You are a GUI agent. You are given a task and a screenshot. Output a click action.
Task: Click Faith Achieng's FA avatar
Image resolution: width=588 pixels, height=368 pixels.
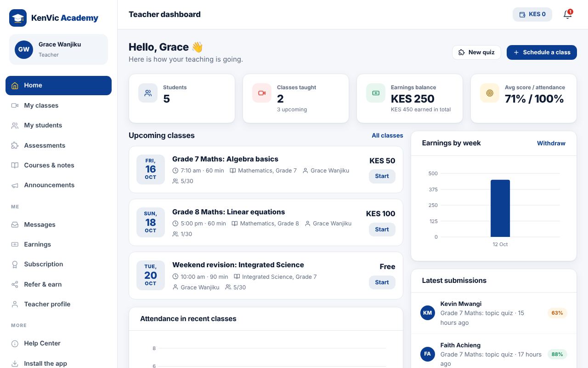point(428,354)
